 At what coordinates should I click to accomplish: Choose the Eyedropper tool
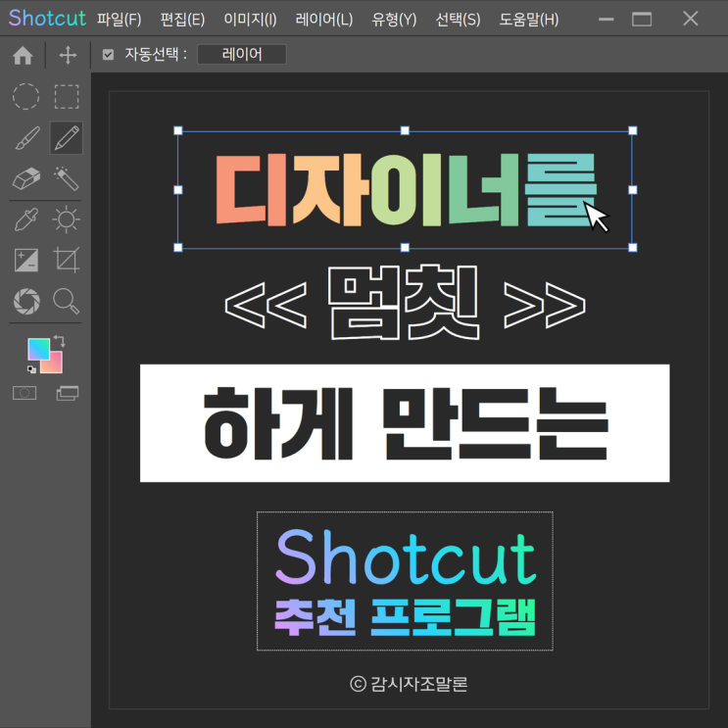25,219
